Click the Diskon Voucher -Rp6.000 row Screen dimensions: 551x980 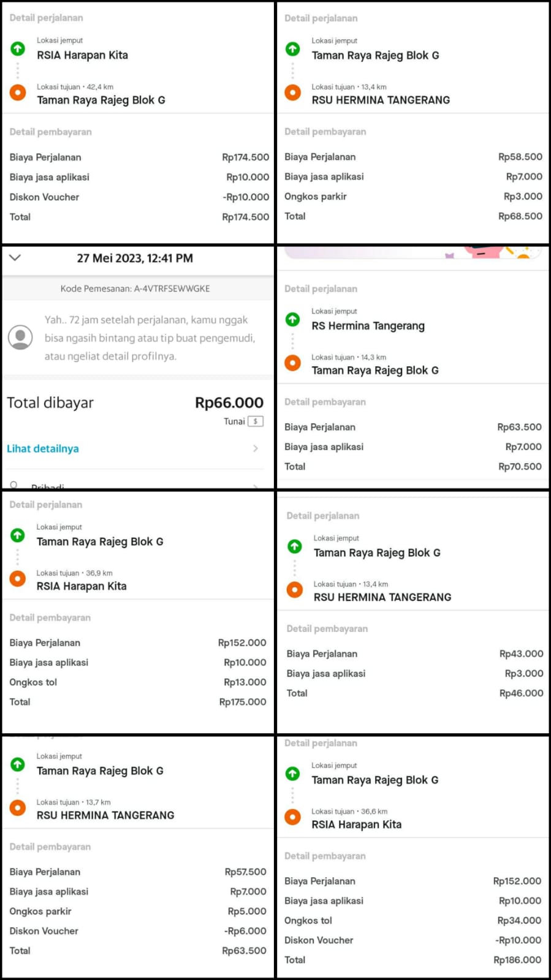(137, 931)
